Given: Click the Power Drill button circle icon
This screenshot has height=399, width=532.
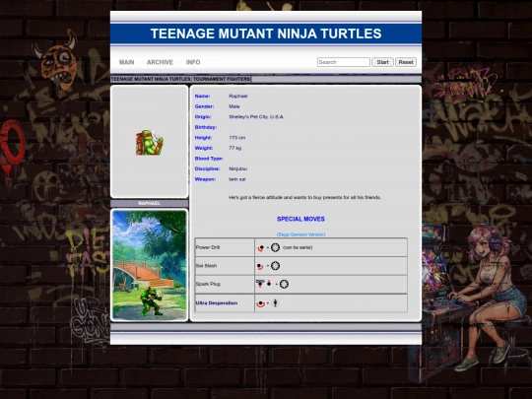Looking at the screenshot, I should (275, 247).
